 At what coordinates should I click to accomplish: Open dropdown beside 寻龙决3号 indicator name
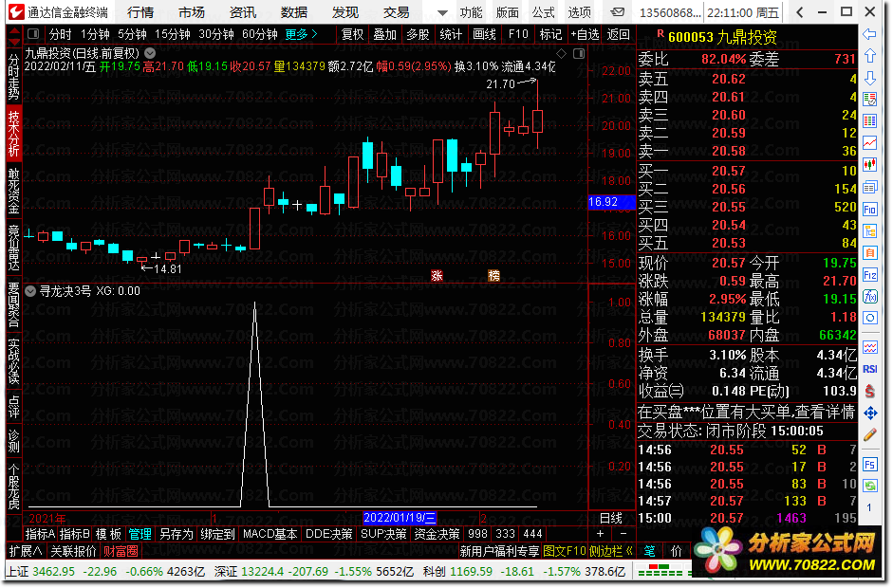(x=30, y=291)
